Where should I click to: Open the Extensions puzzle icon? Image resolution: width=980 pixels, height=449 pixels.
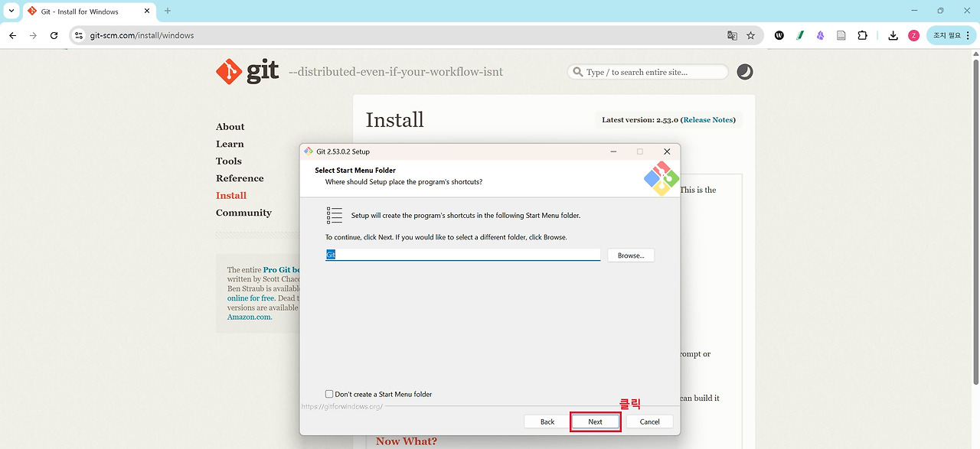tap(862, 35)
